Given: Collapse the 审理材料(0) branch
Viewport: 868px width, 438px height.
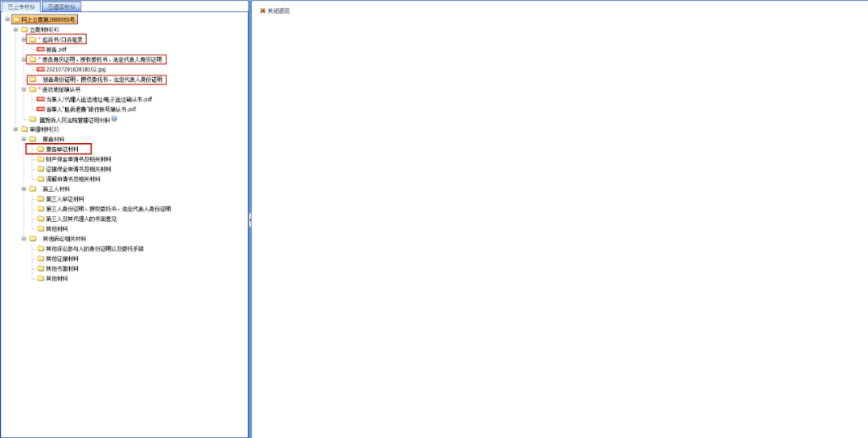Looking at the screenshot, I should pos(15,129).
